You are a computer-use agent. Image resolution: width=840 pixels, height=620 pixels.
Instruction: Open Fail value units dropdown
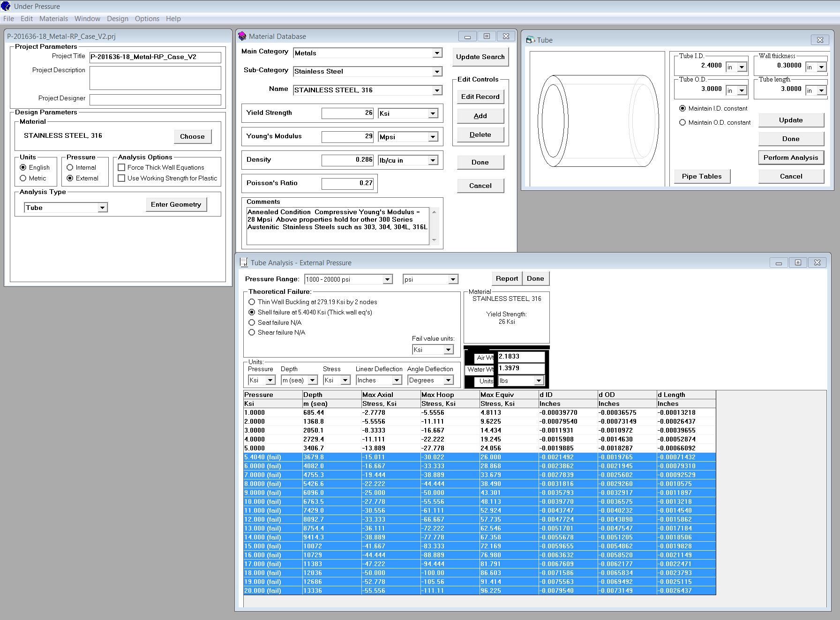click(448, 350)
